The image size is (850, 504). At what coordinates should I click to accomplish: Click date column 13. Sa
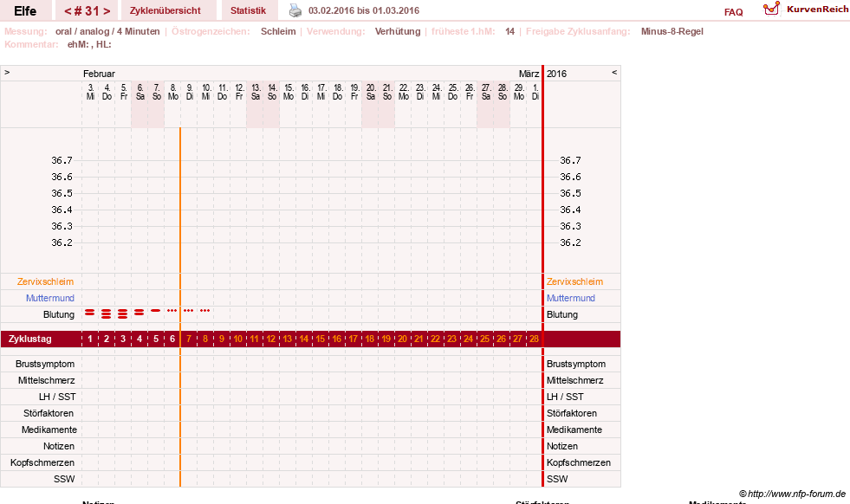(256, 92)
